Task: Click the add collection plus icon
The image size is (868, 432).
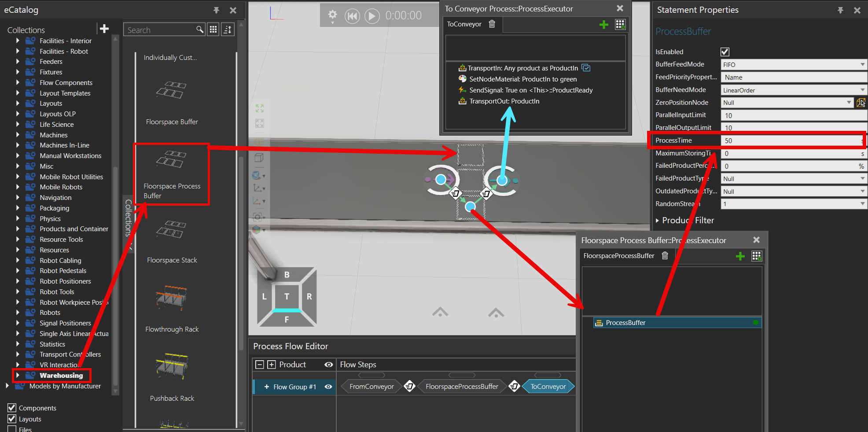Action: [x=104, y=29]
